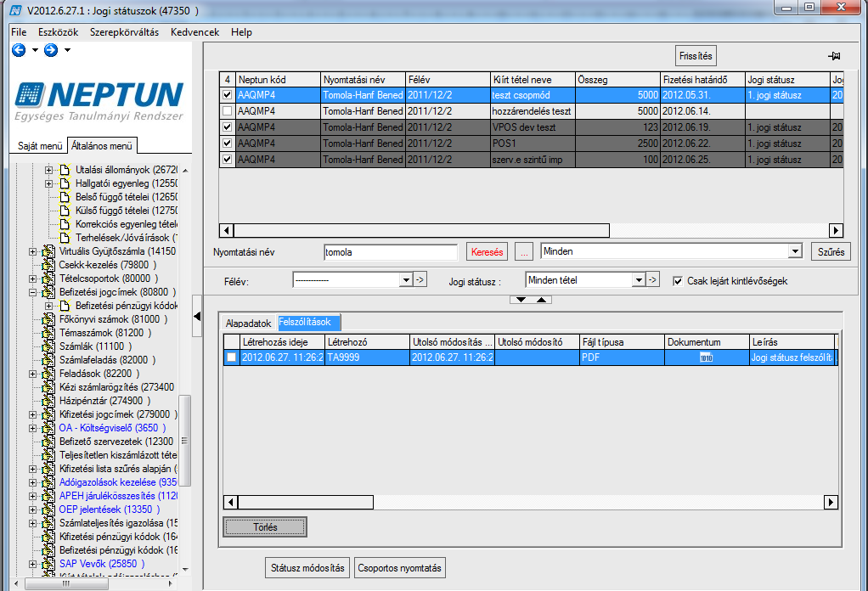The width and height of the screenshot is (868, 591).
Task: Click the left menu tree vertical scrollbar
Action: pos(185,441)
